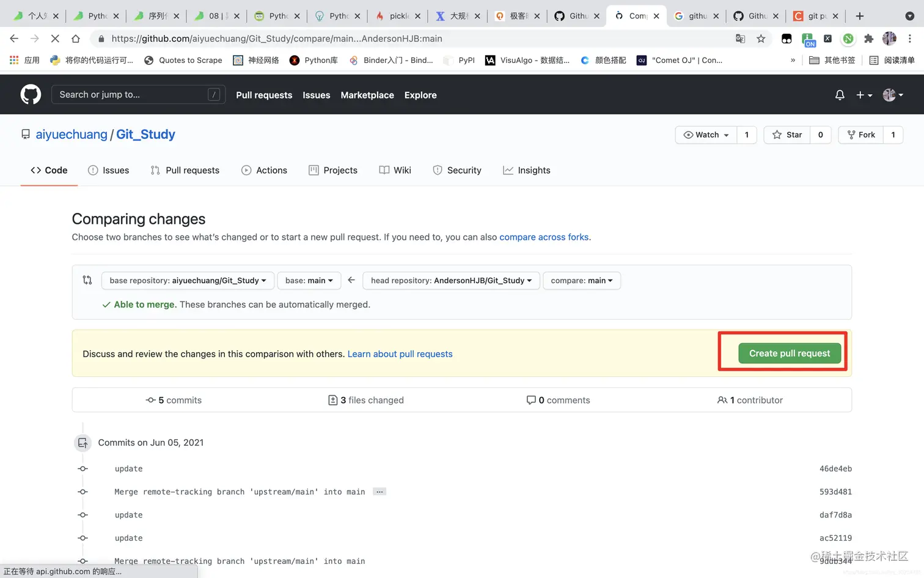Viewport: 924px width, 578px height.
Task: Open the Git_Study repository link
Action: [145, 135]
